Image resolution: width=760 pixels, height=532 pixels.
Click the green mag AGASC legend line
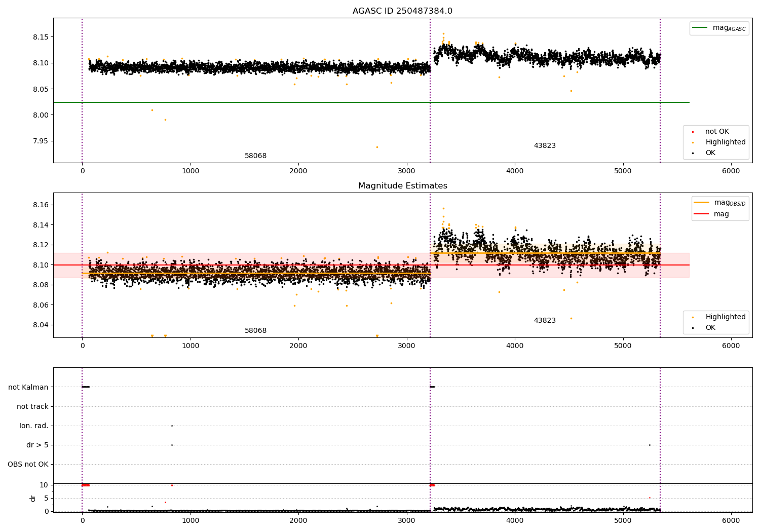click(701, 27)
